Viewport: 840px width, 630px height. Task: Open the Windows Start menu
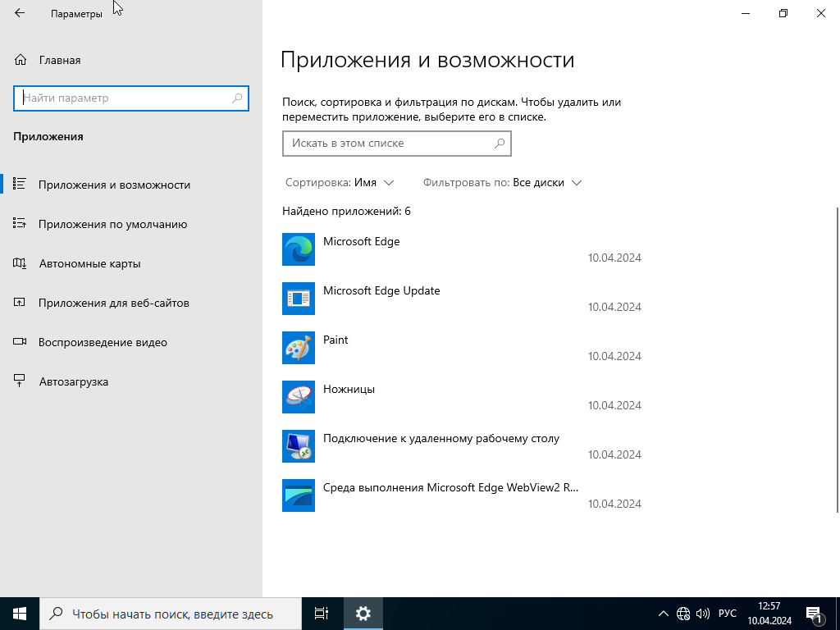[20, 614]
